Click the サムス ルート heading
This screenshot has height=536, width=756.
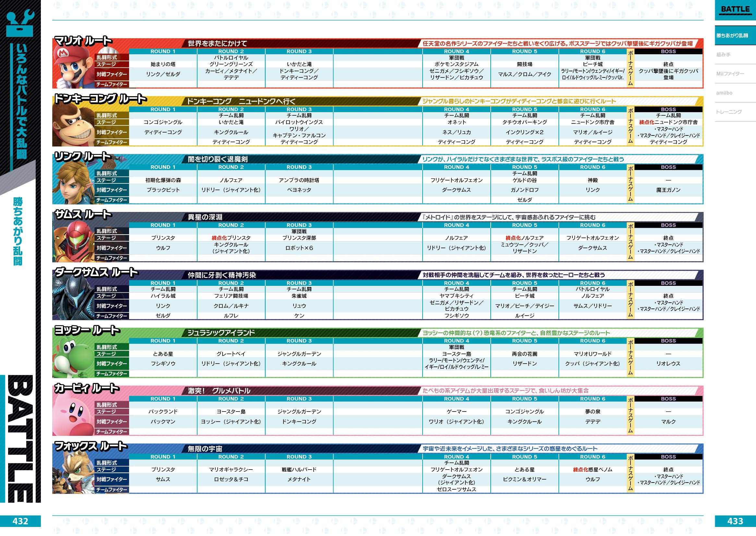[x=83, y=215]
